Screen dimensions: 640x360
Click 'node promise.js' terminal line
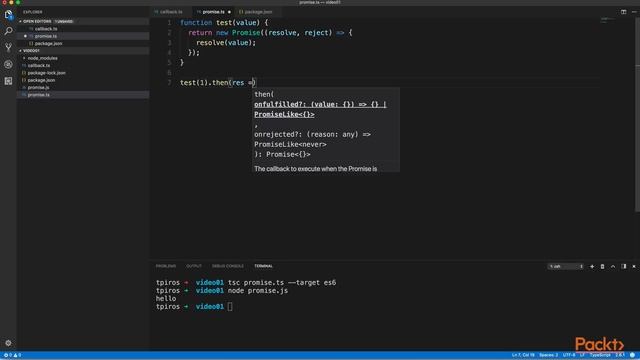(258, 291)
